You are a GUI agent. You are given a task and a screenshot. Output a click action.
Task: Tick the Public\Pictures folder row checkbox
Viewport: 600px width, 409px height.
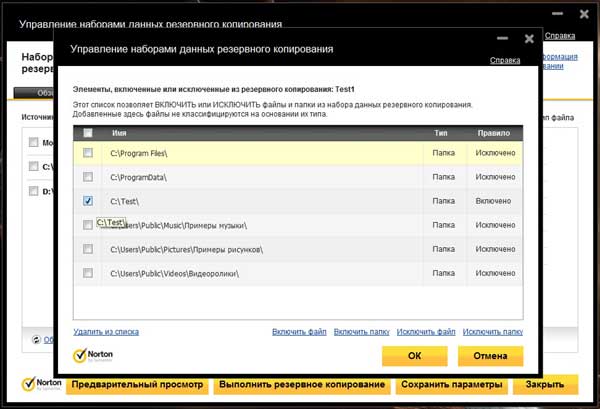tap(88, 249)
